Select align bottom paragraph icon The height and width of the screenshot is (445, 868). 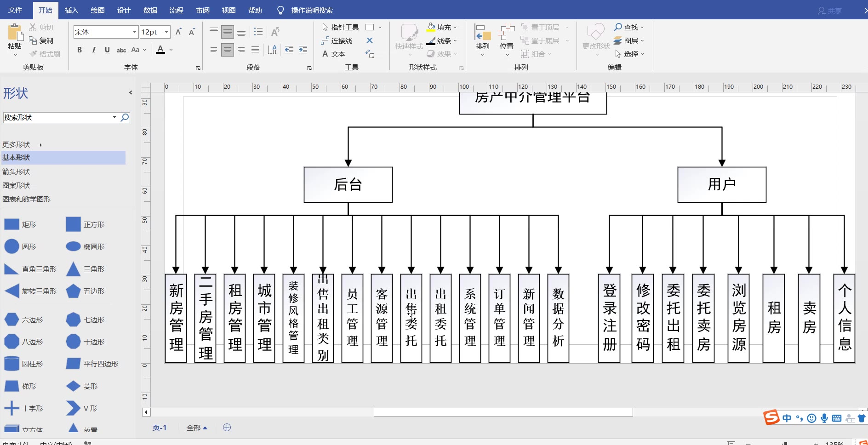pyautogui.click(x=241, y=32)
